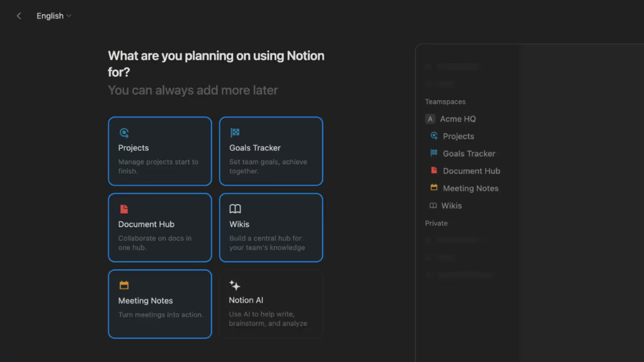Screen dimensions: 644x362
Task: Click the Meeting Notes calendar icon in card
Action: coord(124,285)
